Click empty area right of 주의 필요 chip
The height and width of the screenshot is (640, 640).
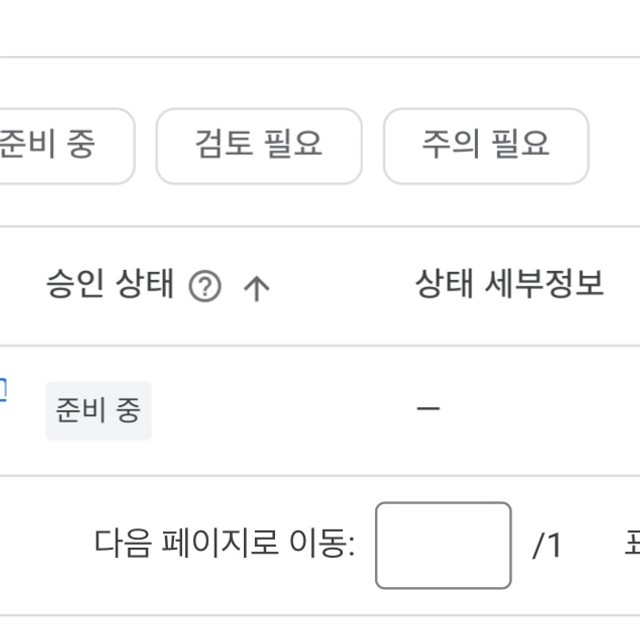tap(615, 146)
